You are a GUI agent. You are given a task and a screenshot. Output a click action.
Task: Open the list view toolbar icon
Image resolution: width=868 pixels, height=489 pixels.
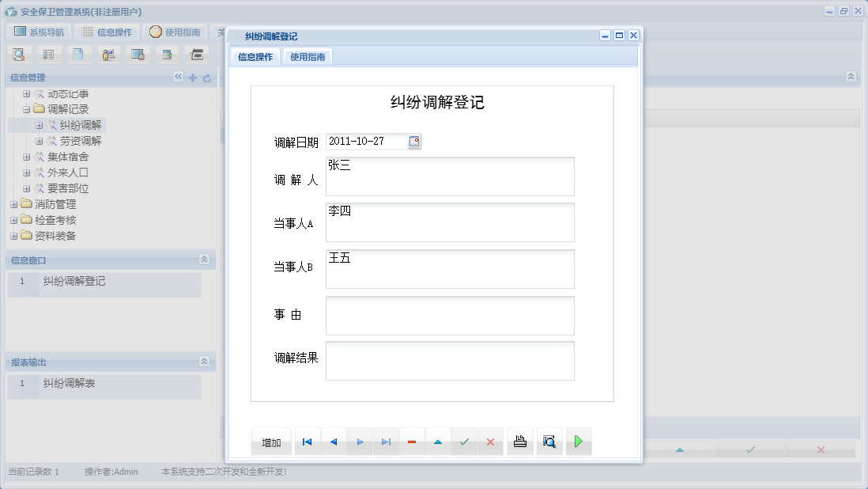(x=47, y=54)
